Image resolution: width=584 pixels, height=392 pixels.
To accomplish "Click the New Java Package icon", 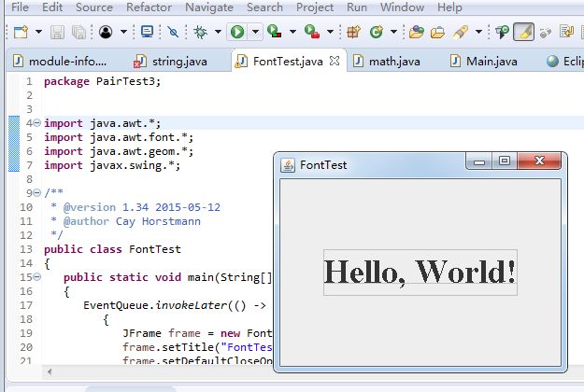I will pos(353,33).
